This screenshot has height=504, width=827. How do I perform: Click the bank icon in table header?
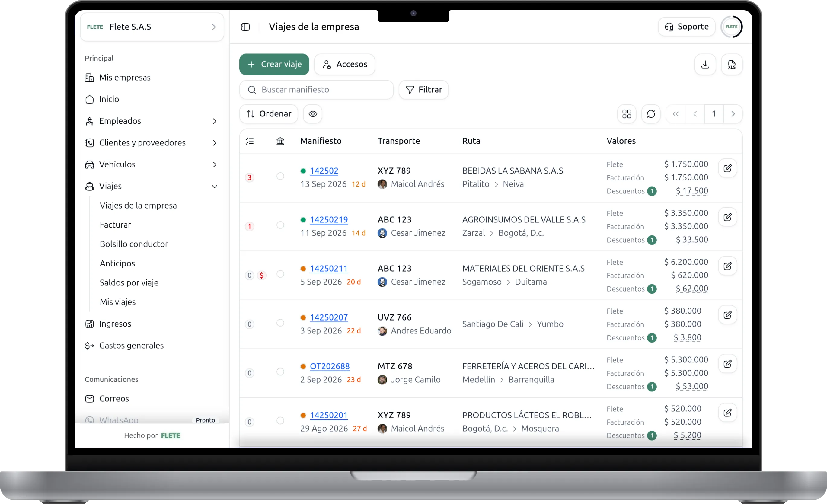click(x=280, y=141)
